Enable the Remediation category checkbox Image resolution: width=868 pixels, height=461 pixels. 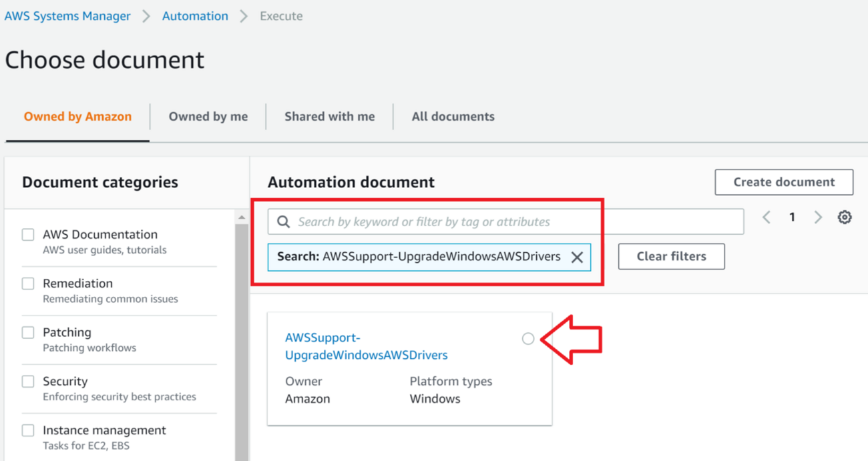point(28,284)
